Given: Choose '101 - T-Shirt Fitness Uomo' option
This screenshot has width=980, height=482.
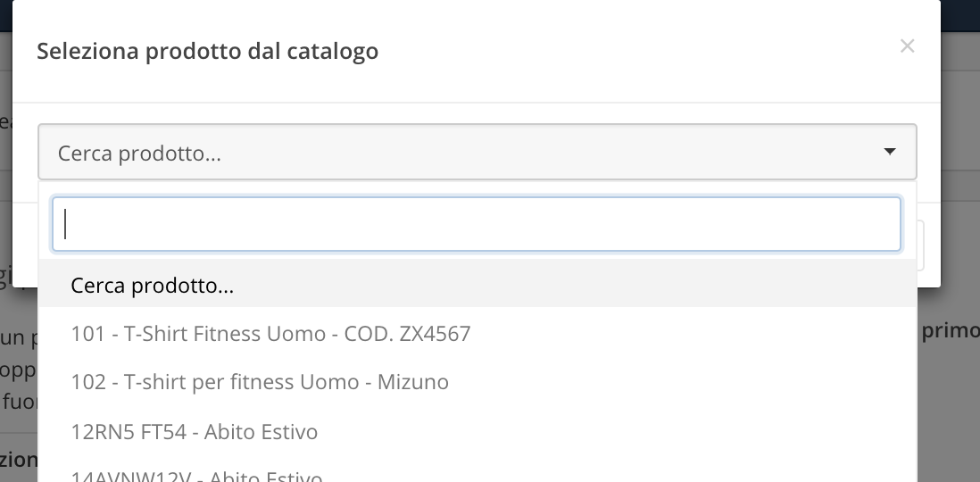Looking at the screenshot, I should (x=270, y=334).
